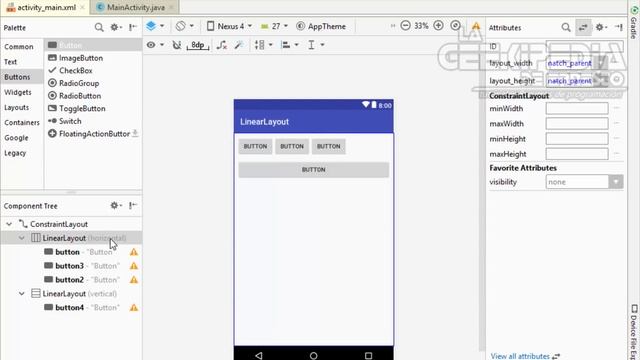Switch to the activity_main.xml tab
This screenshot has height=360, width=640.
pos(46,7)
